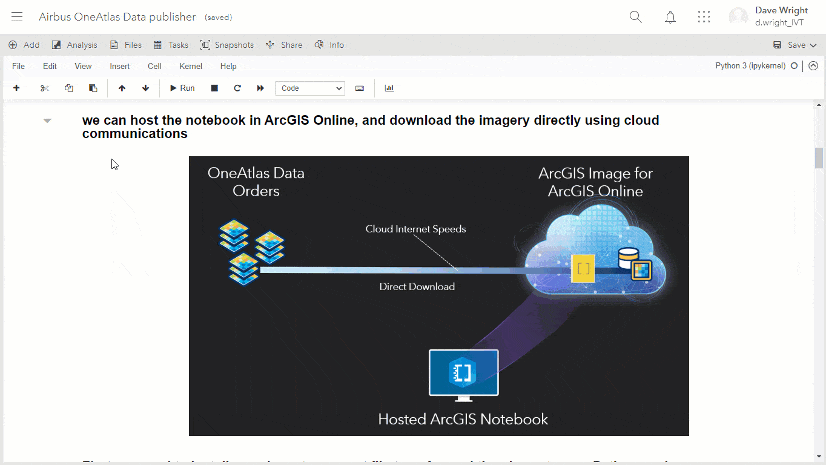Open the Edit menu
Image resolution: width=826 pixels, height=465 pixels.
[x=50, y=66]
